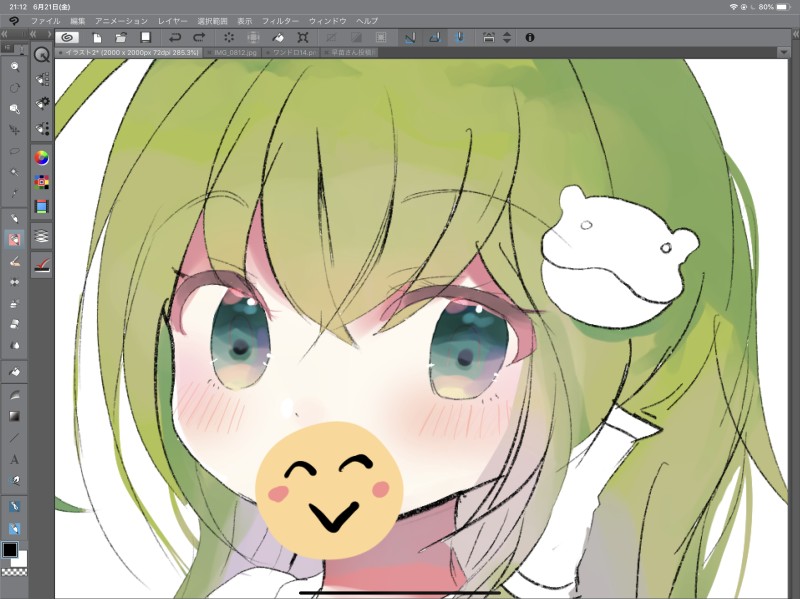The width and height of the screenshot is (800, 599).
Task: Expand the right-side palette dock
Action: point(795,34)
